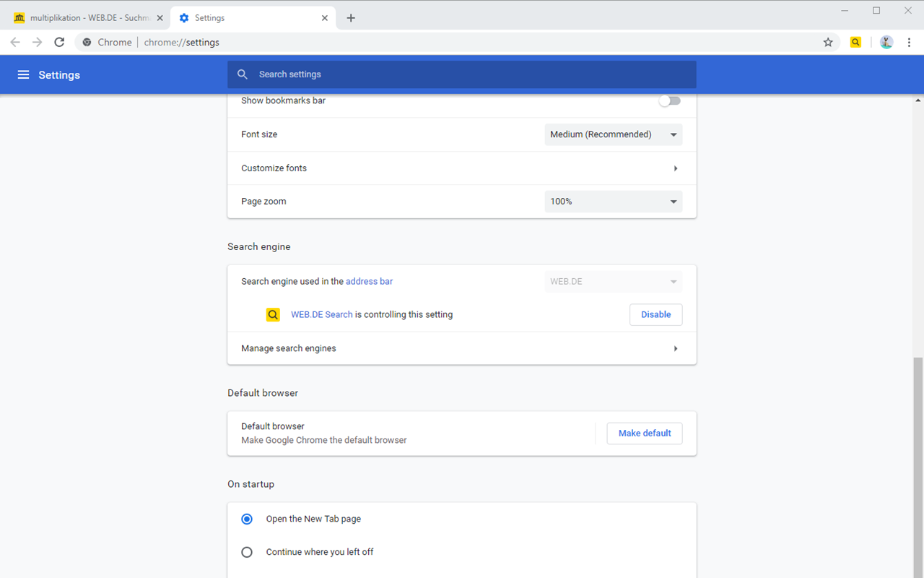Image resolution: width=924 pixels, height=578 pixels.
Task: Click the page vertical scrollbar thumb
Action: tap(918, 466)
